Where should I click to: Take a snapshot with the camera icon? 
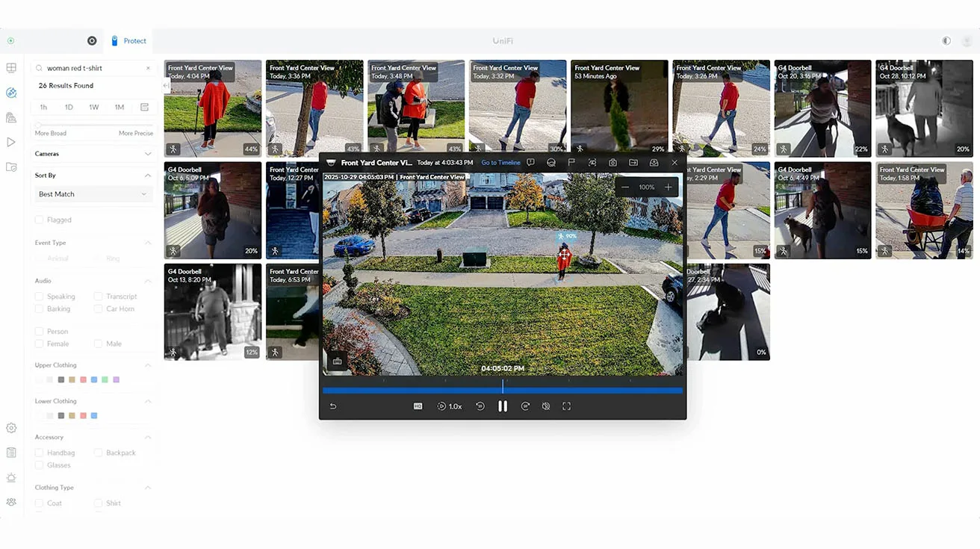click(x=612, y=163)
